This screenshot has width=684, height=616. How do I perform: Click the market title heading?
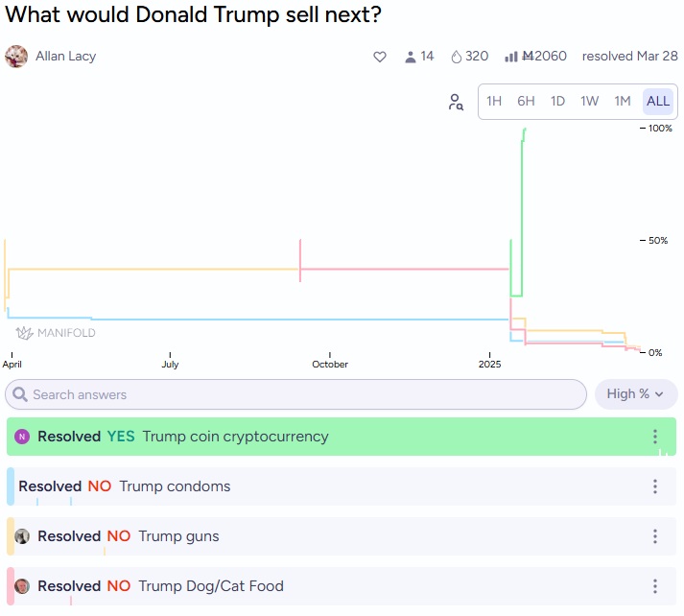193,14
